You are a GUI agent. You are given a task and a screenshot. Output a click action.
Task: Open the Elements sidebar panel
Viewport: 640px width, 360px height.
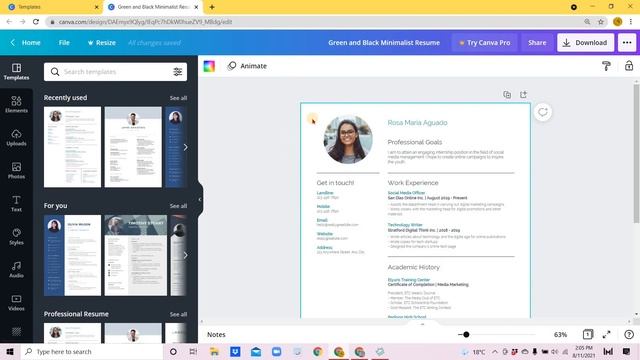pos(16,104)
